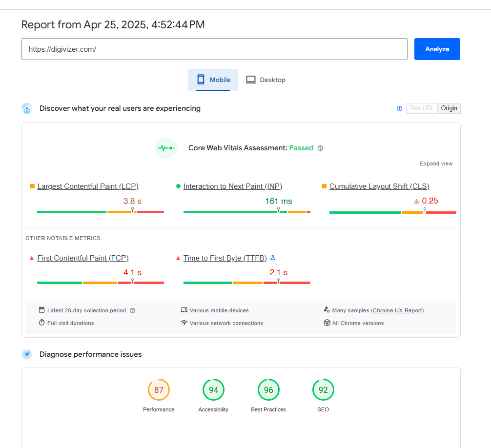Viewport: 491px width, 448px height.
Task: Click the LCP distribution bar
Action: pos(101,212)
